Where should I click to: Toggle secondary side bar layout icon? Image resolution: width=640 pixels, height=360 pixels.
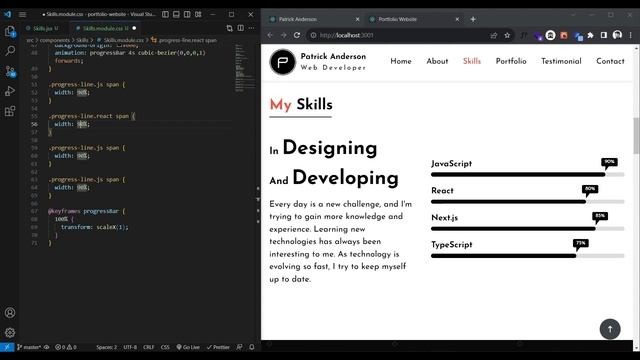pos(187,14)
